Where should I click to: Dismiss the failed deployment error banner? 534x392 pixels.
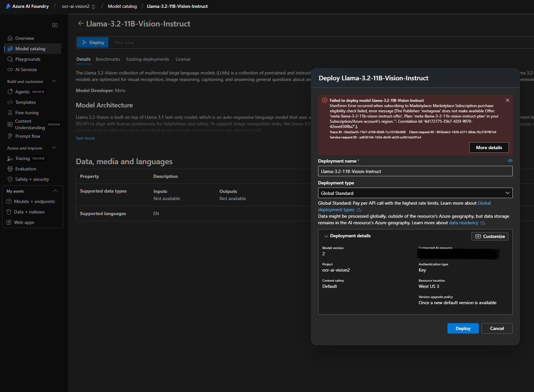pos(508,100)
